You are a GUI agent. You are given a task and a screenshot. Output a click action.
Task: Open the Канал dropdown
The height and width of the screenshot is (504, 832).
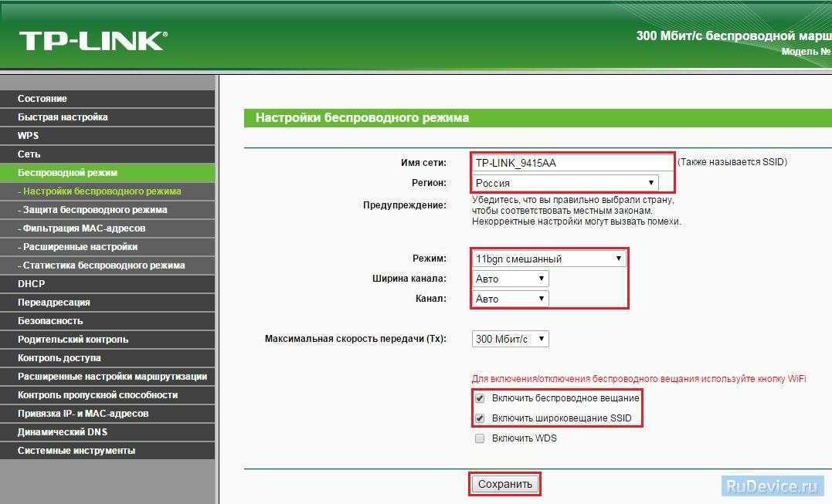510,299
